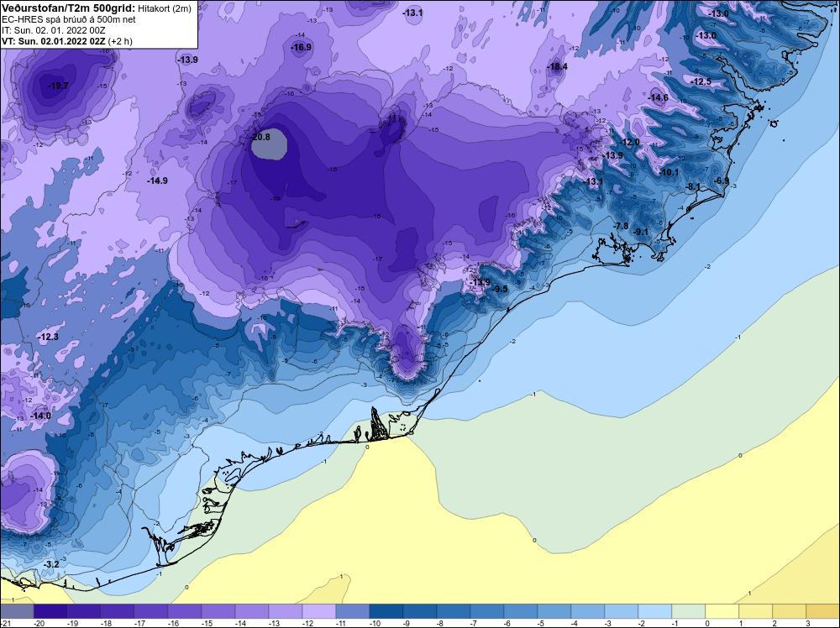Select the -12.3 temperature label

[48, 337]
